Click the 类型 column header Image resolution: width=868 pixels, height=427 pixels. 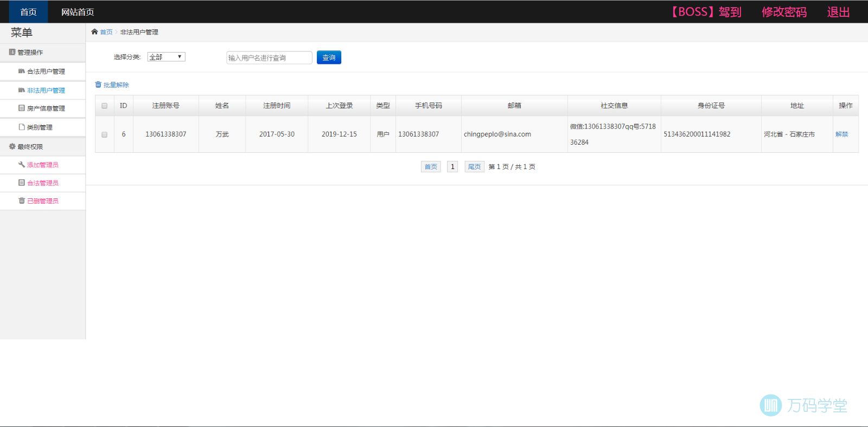coord(383,106)
